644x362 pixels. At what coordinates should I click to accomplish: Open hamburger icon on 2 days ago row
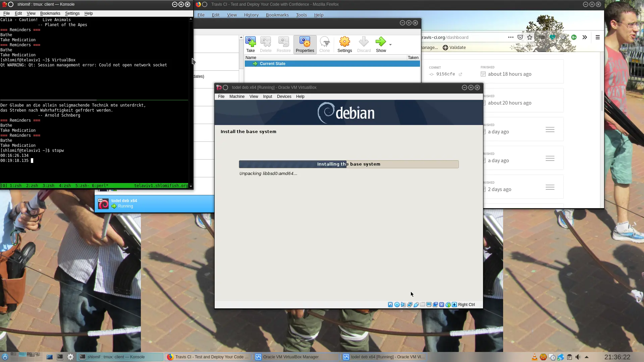coord(550,187)
